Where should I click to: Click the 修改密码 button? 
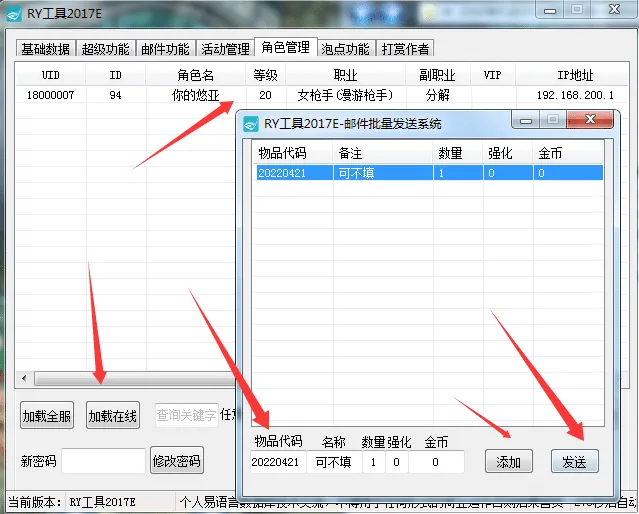pos(177,461)
